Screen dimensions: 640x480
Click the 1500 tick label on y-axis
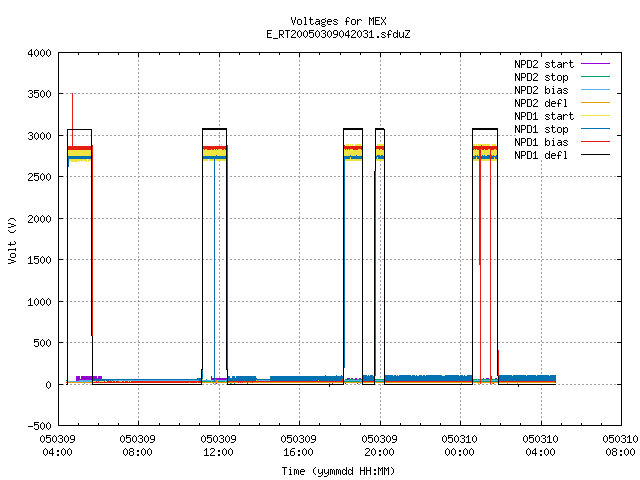[x=40, y=260]
